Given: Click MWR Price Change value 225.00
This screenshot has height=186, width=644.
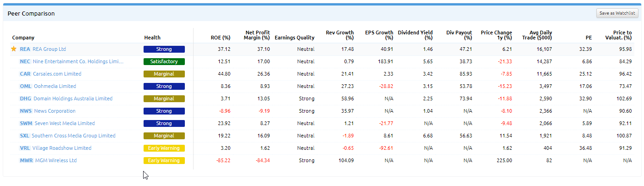Looking at the screenshot, I should (504, 160).
